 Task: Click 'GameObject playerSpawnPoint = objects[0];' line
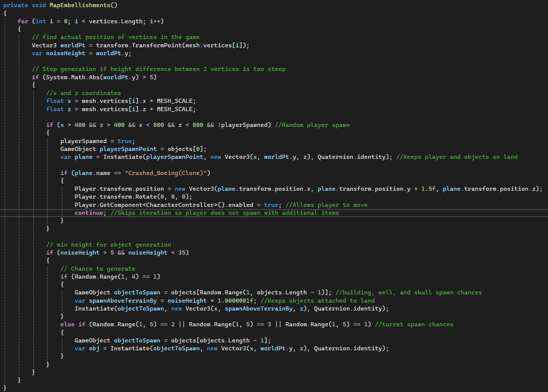point(133,149)
